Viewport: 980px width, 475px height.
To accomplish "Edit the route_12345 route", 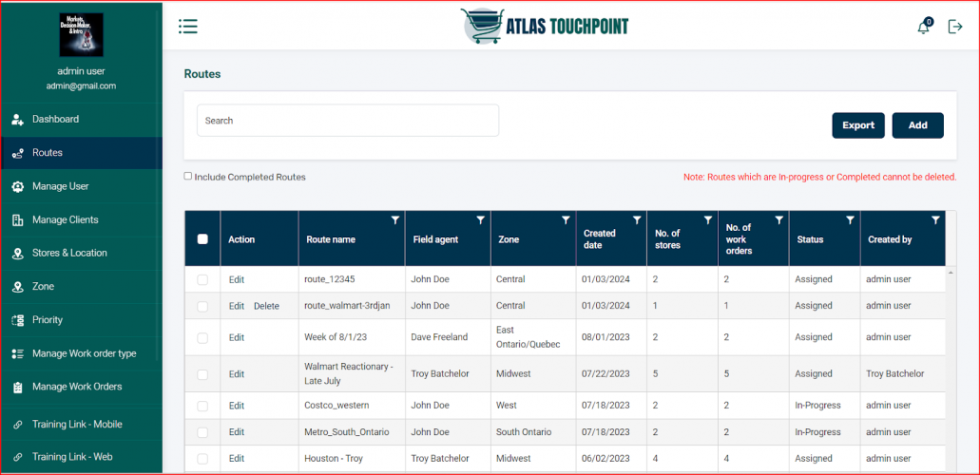I will (237, 280).
